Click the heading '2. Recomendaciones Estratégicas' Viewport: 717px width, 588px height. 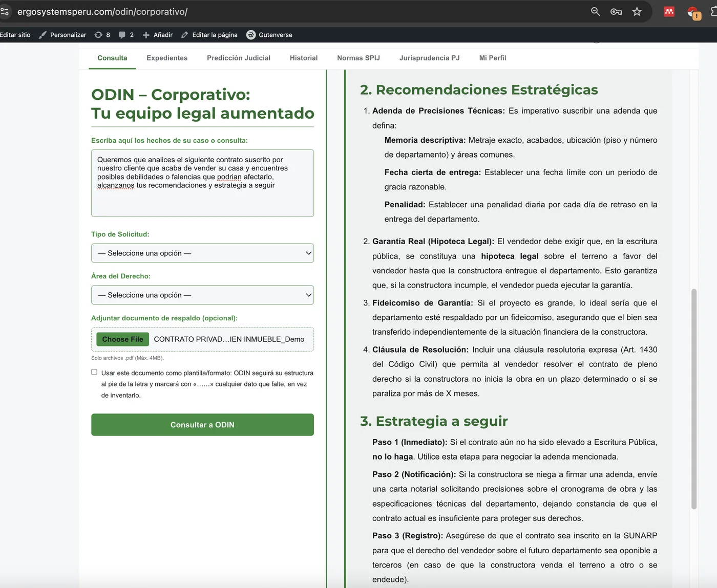point(479,90)
